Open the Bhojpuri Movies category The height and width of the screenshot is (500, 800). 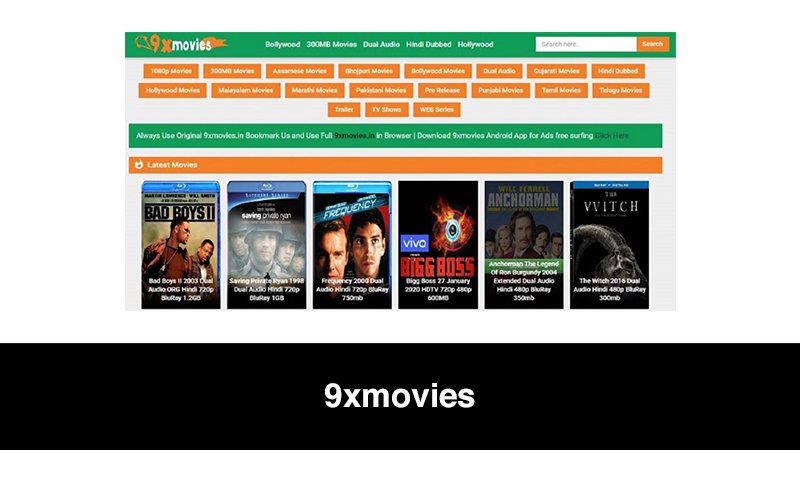point(369,71)
